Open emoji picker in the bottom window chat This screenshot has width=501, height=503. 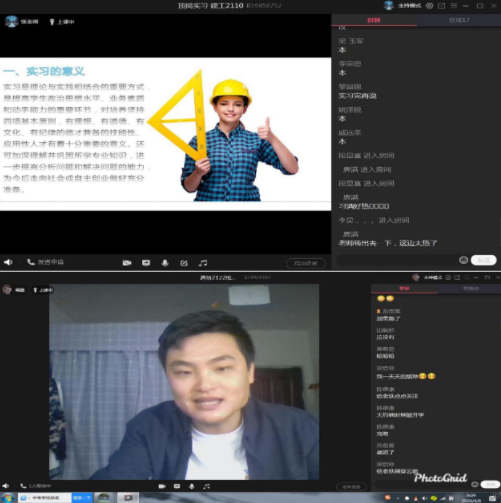click(475, 484)
